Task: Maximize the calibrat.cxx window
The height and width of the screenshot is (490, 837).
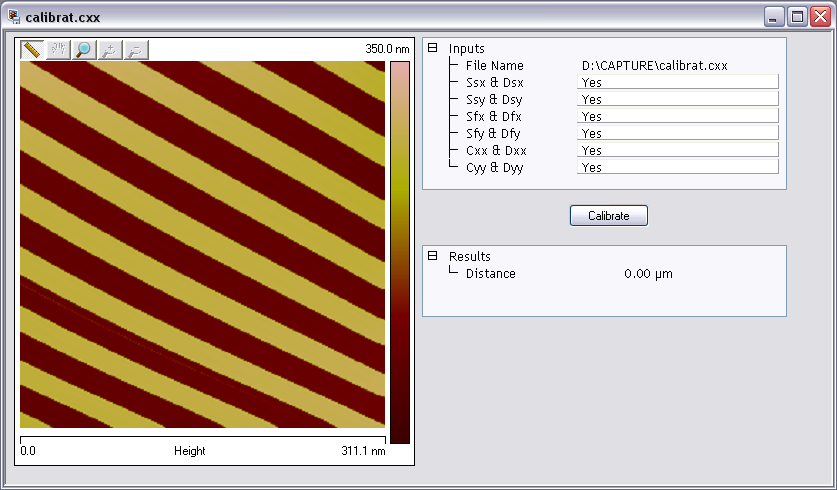Action: [x=797, y=17]
